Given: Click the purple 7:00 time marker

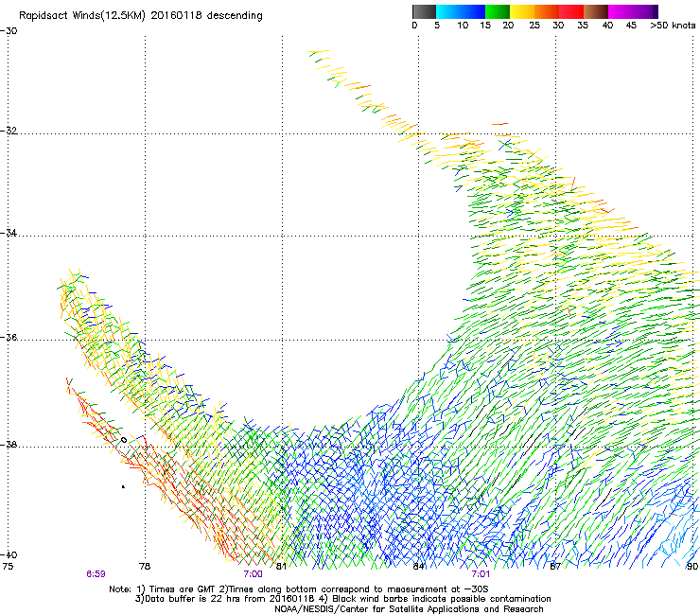Looking at the screenshot, I should coord(253,574).
